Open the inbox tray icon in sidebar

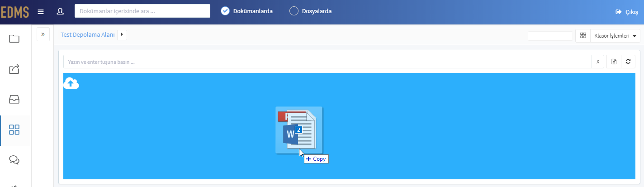click(x=14, y=100)
